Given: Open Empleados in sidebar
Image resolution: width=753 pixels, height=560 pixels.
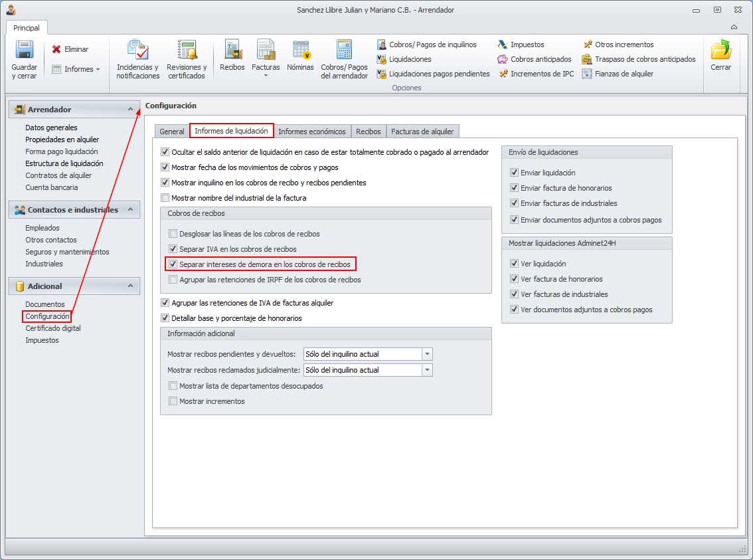Looking at the screenshot, I should pos(42,228).
